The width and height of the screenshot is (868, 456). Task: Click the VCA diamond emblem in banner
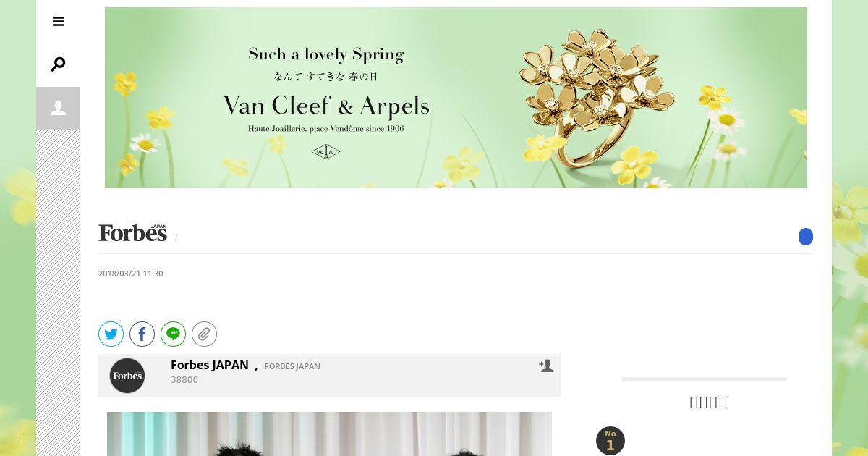coord(325,151)
